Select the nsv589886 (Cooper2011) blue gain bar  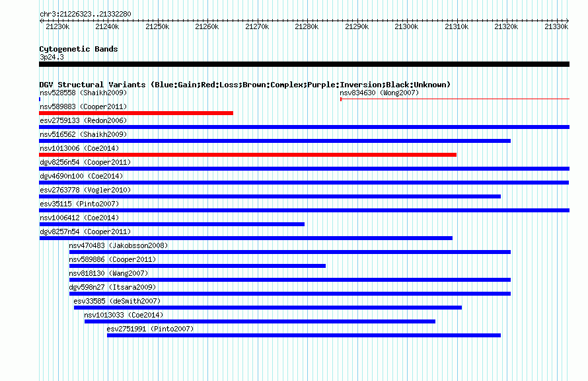tap(198, 266)
